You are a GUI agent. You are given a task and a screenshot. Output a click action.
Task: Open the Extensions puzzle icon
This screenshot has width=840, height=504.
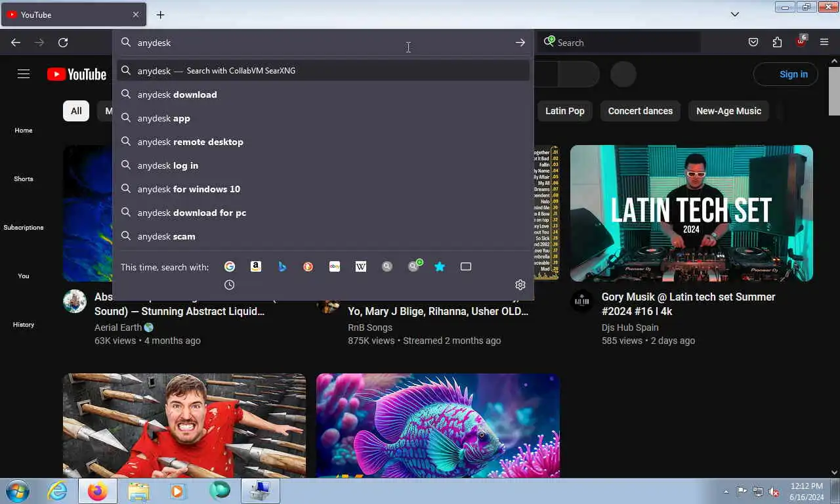click(777, 43)
